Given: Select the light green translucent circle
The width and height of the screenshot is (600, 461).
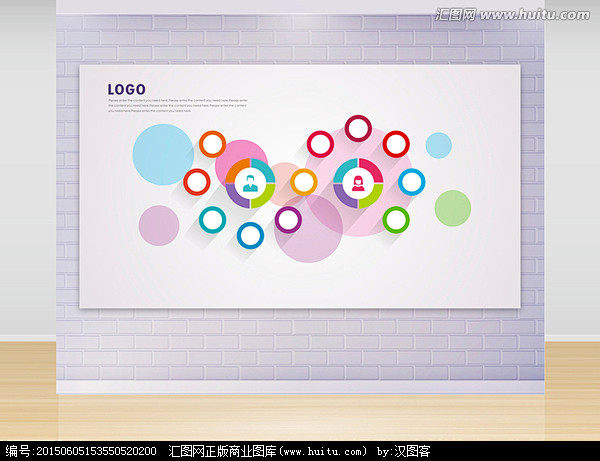Looking at the screenshot, I should click(452, 208).
